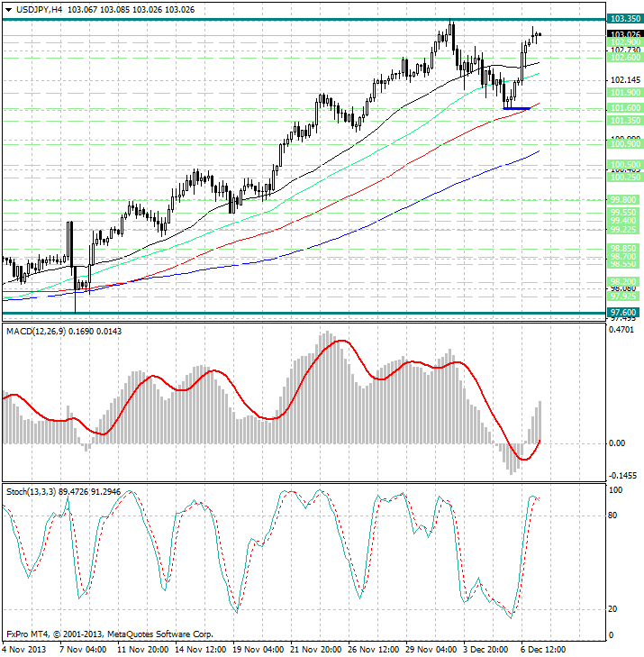Click the 6 Dec 12:00 time label
644x657 pixels.
coord(543,650)
